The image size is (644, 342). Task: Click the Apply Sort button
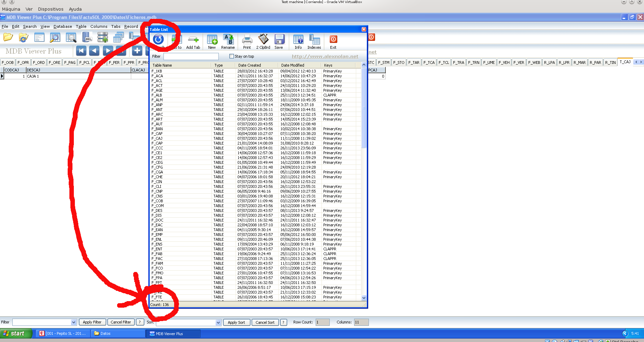tap(237, 322)
